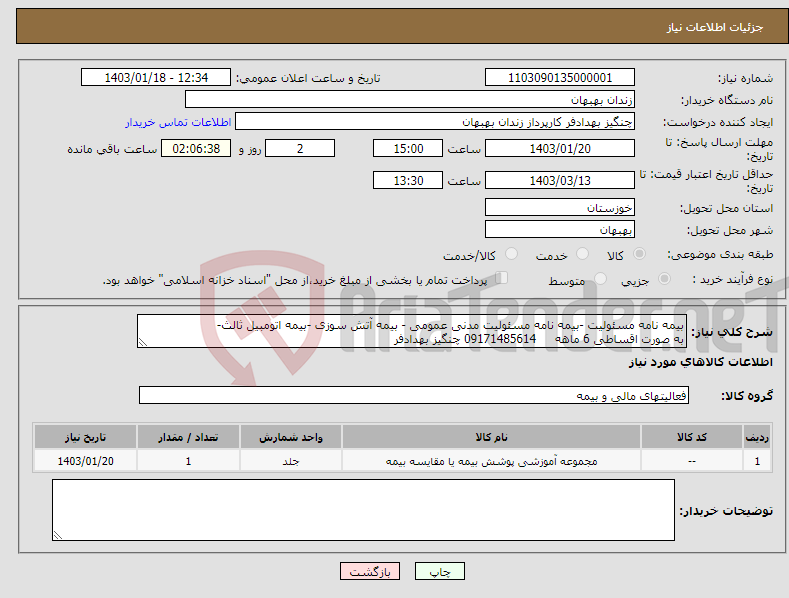This screenshot has width=789, height=598.
Task: Click the بازگشت (back) button
Action: click(370, 571)
